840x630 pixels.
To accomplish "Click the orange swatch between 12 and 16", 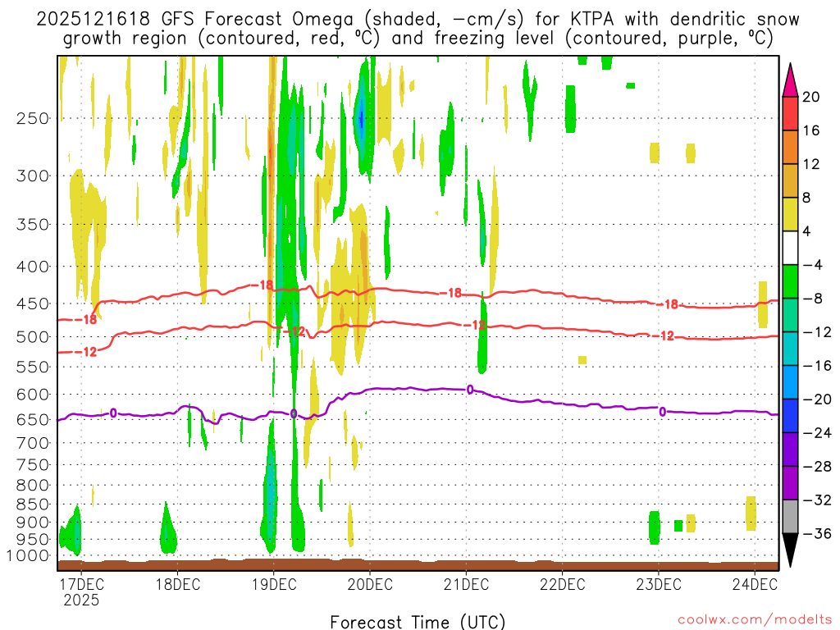I will (x=790, y=148).
